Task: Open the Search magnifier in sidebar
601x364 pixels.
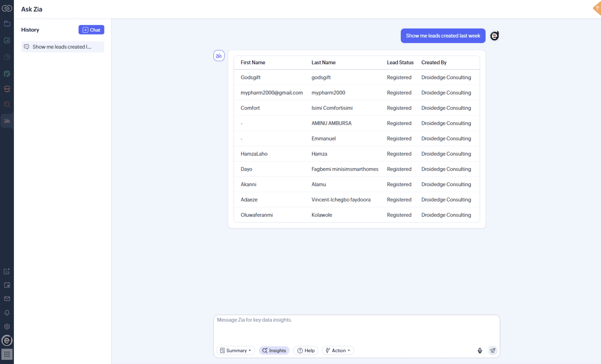Action: tap(7, 104)
